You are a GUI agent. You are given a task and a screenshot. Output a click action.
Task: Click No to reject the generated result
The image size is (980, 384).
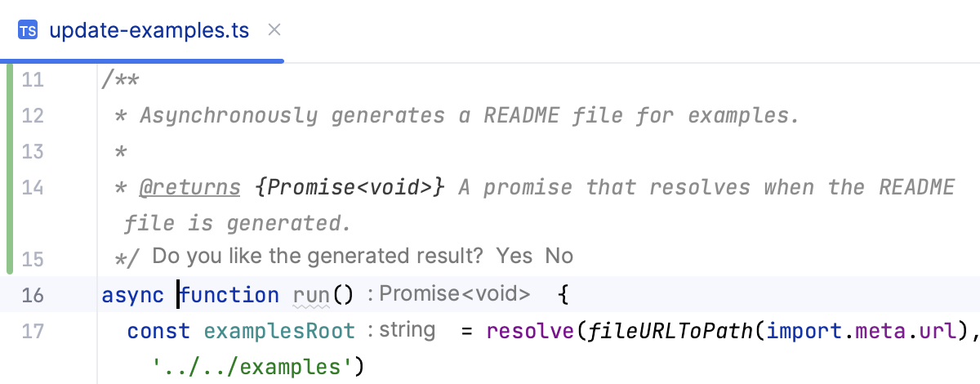559,256
